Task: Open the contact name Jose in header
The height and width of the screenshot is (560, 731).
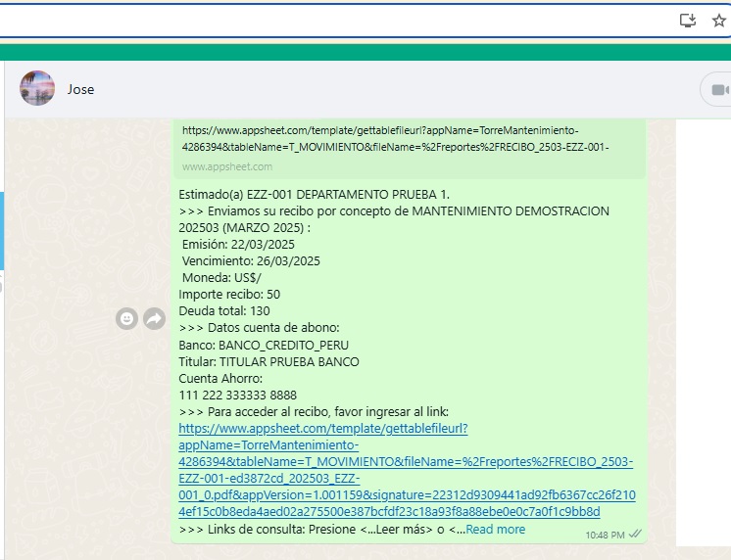Action: point(81,89)
